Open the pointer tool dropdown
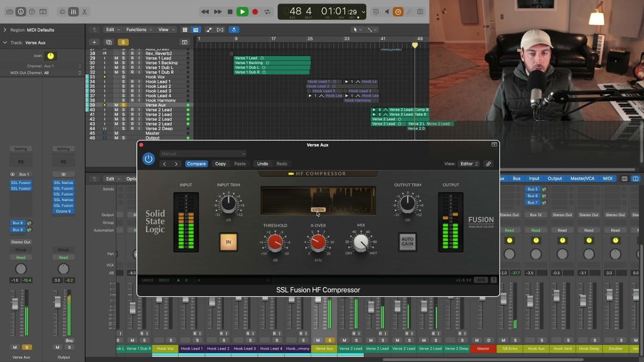The width and height of the screenshot is (644, 362). [356, 29]
